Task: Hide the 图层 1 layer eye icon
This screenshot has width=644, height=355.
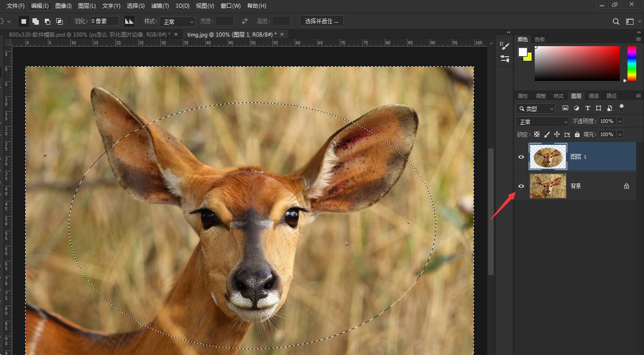Action: click(x=521, y=157)
